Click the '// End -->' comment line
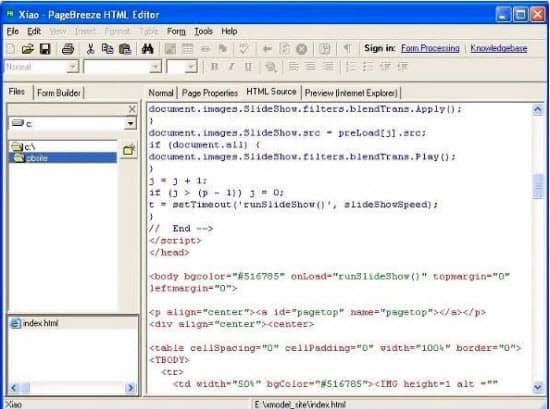Image resolution: width=550 pixels, height=409 pixels. (181, 229)
